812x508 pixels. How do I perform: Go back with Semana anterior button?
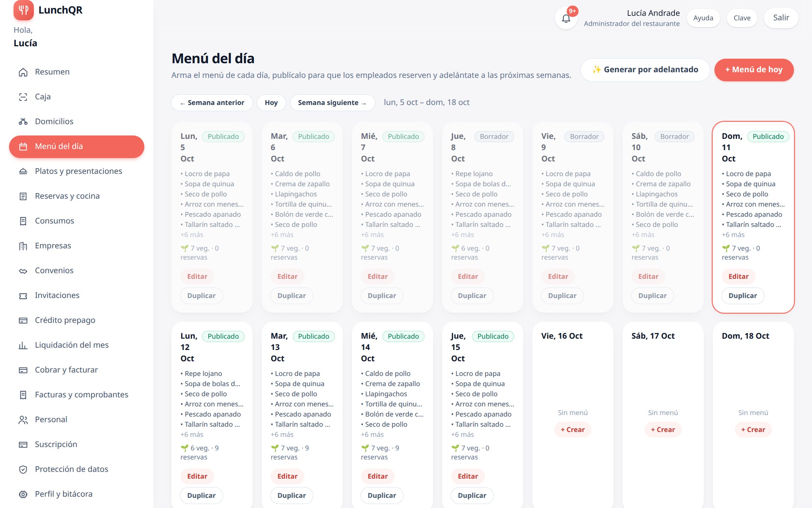click(212, 103)
